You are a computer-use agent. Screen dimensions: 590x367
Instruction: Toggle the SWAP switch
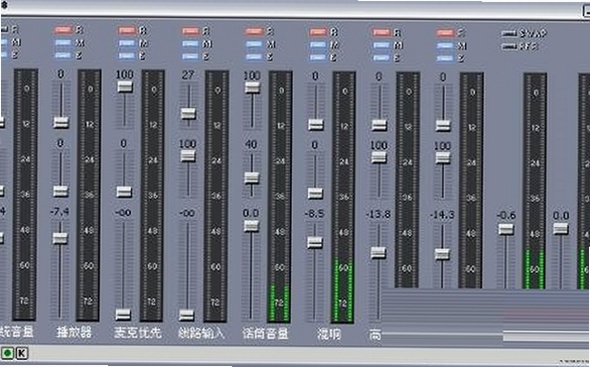[x=509, y=34]
